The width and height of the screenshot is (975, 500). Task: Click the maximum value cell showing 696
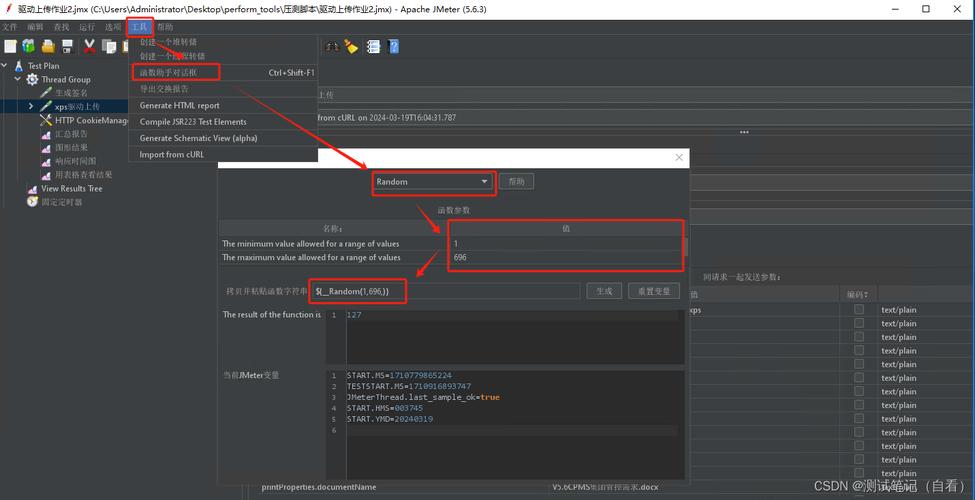pos(565,257)
